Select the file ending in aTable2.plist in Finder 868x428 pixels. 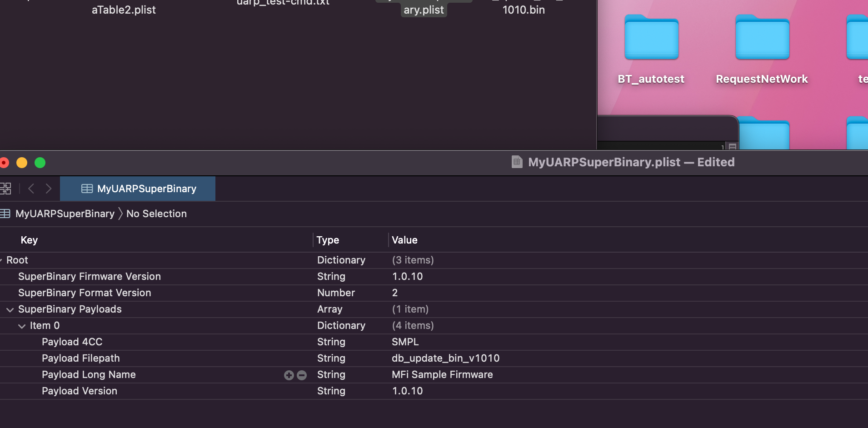coord(124,10)
